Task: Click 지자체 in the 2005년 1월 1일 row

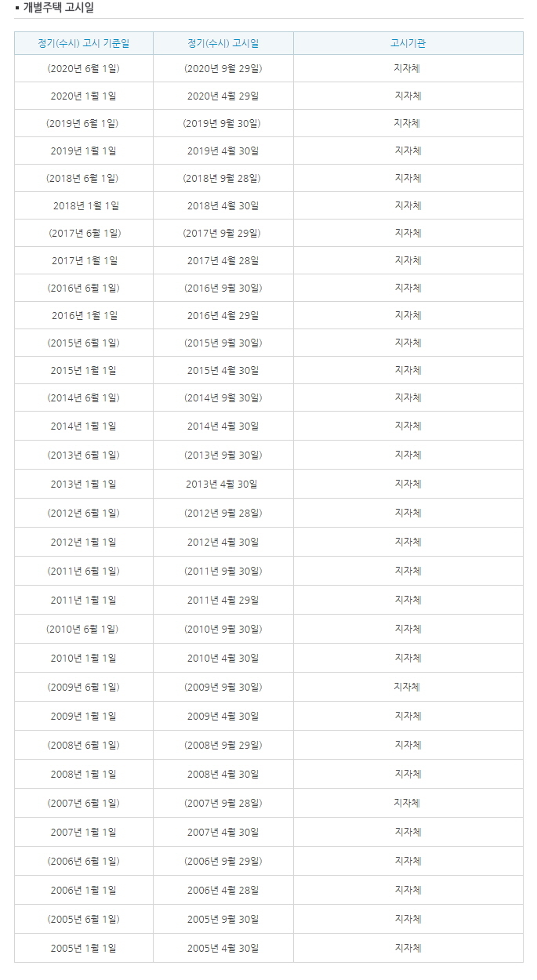Action: click(408, 948)
